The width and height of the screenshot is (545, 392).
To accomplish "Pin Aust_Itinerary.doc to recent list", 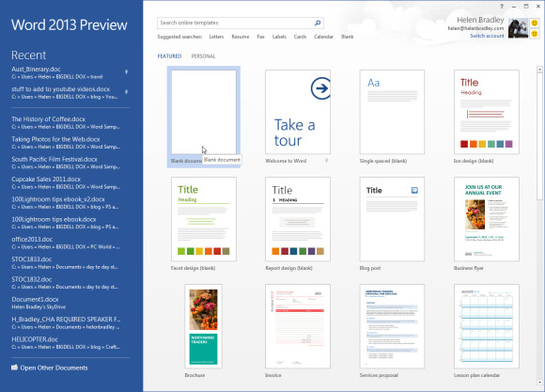I will (x=127, y=72).
